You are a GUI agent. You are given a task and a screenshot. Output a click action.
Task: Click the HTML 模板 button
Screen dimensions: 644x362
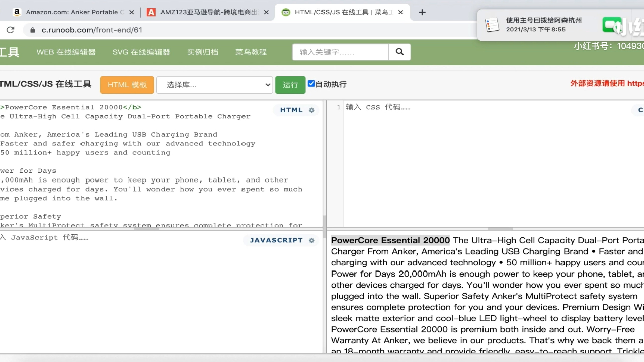click(x=127, y=85)
